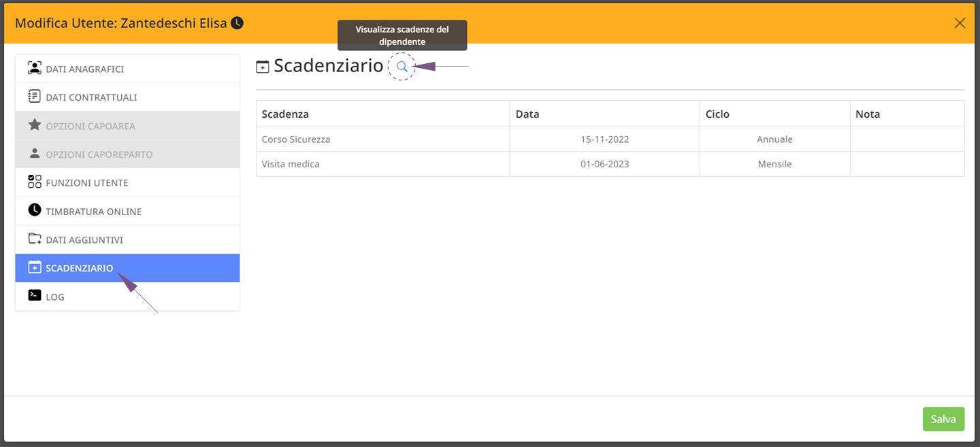Click the Scadenziario page heading text

[329, 66]
